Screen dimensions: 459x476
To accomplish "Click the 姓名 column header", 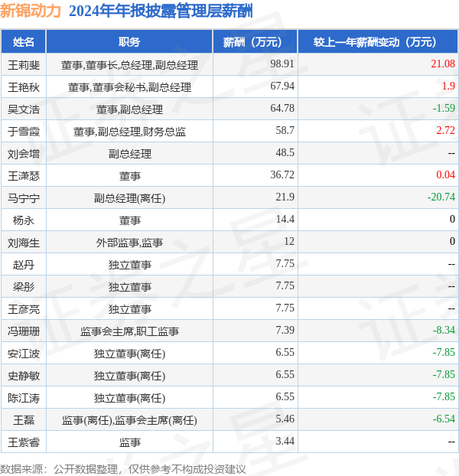I will (24, 42).
